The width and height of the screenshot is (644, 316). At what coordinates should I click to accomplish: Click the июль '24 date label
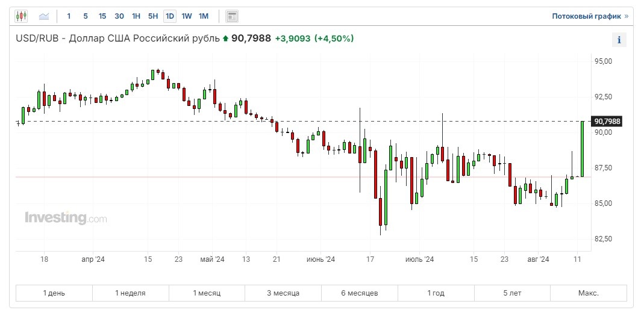(x=420, y=259)
